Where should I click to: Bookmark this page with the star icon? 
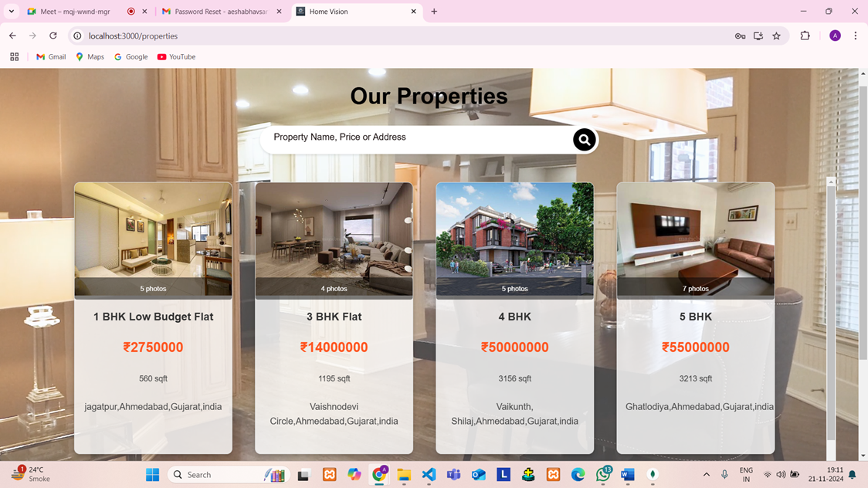point(776,36)
